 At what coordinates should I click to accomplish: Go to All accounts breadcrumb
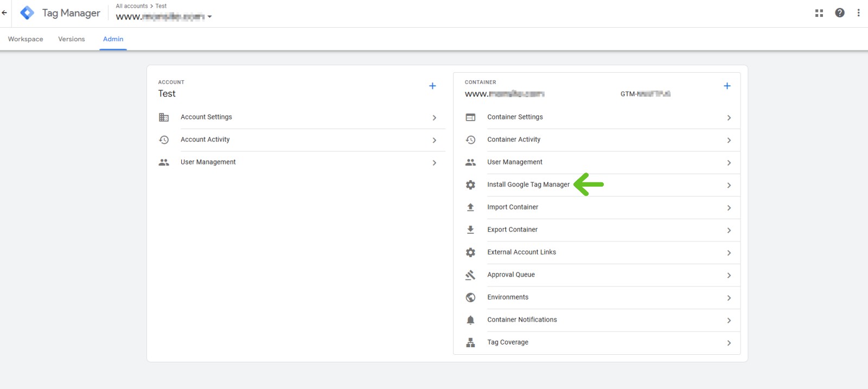click(132, 6)
